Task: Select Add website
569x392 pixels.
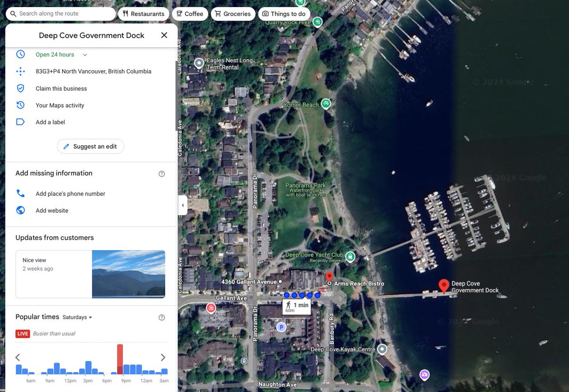Action: (52, 210)
